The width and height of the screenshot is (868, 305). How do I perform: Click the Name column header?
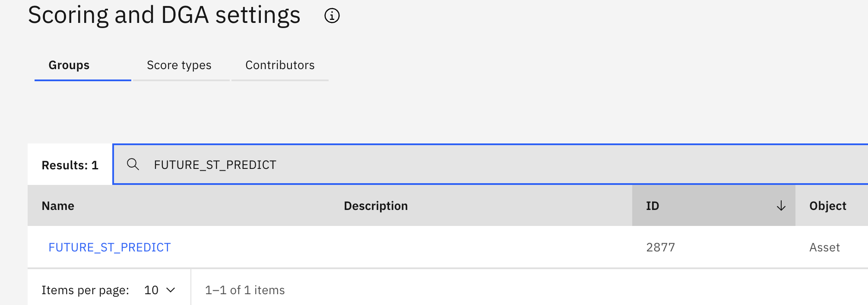click(x=58, y=206)
